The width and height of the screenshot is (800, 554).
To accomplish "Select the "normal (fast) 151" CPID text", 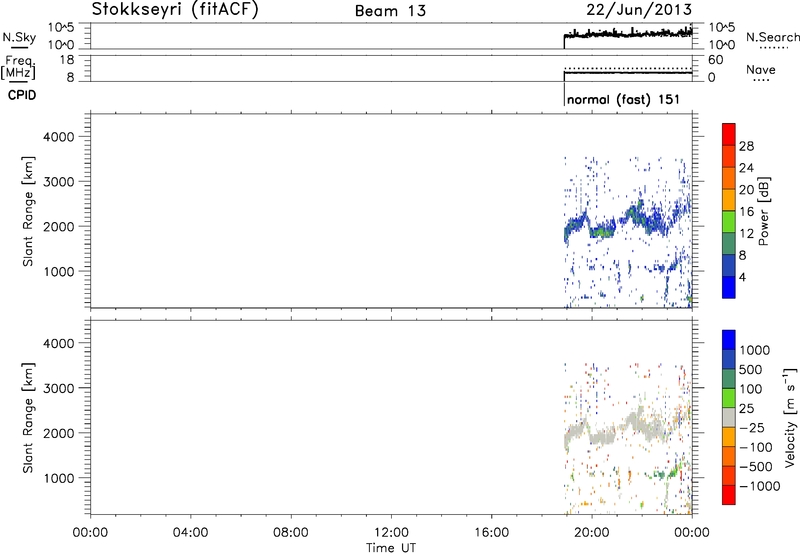I will (x=623, y=99).
